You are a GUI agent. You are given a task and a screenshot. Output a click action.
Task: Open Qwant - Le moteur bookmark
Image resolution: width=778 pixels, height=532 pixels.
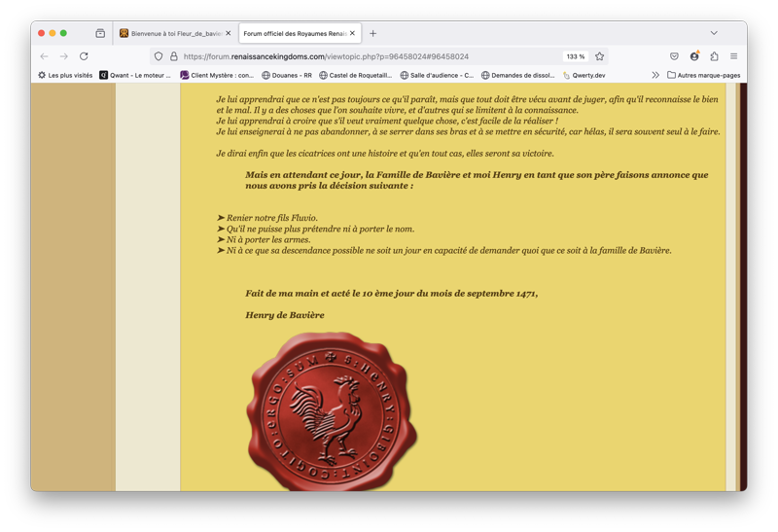pos(135,76)
